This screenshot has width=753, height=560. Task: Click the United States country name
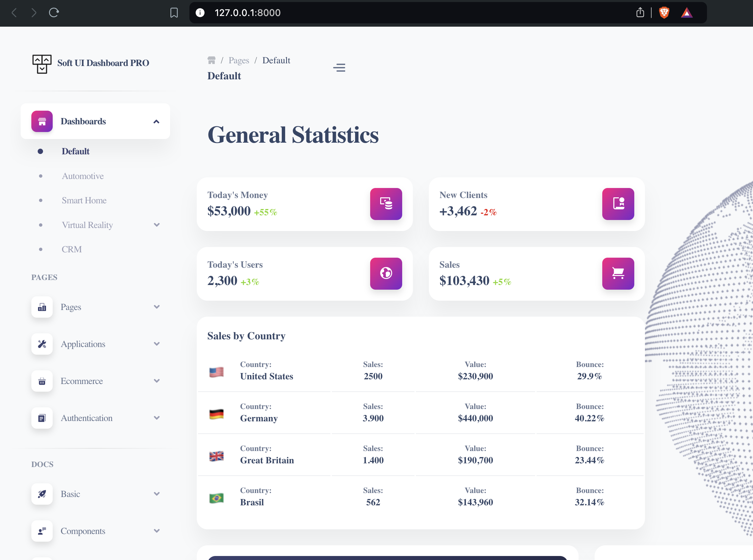coord(266,376)
